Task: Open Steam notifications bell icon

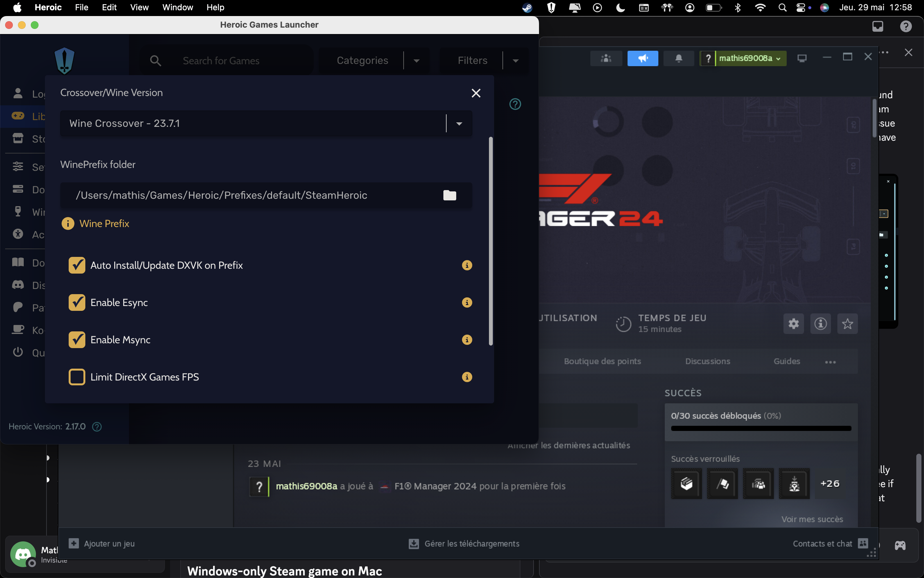Action: [x=679, y=58]
